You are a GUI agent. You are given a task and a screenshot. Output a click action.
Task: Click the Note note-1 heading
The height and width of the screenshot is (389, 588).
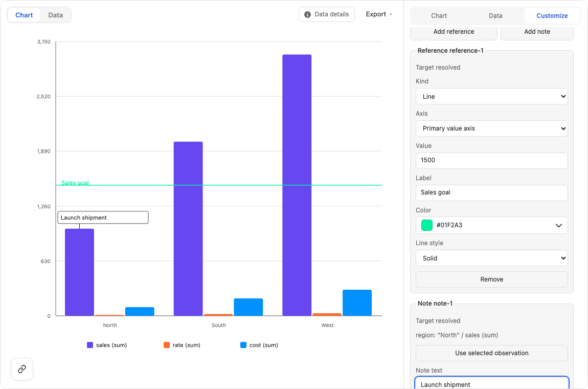click(x=435, y=304)
